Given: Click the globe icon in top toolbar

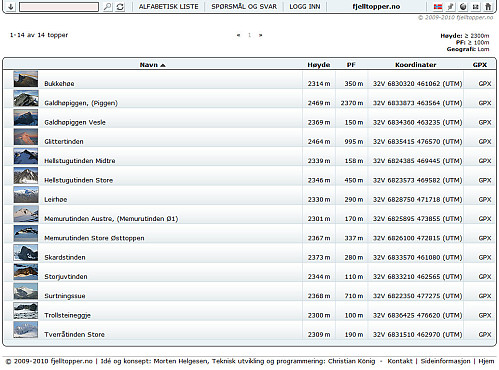Looking at the screenshot, I should [463, 6].
